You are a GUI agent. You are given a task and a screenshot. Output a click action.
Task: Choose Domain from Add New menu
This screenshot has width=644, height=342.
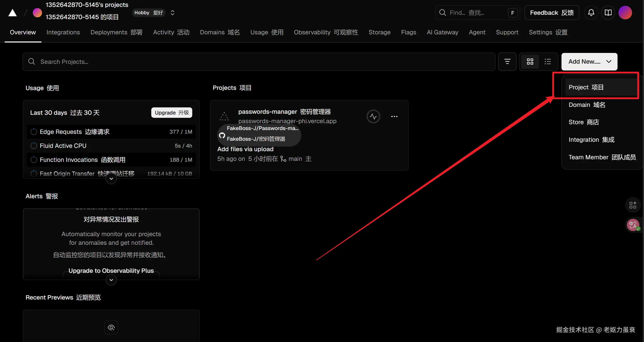pyautogui.click(x=601, y=105)
